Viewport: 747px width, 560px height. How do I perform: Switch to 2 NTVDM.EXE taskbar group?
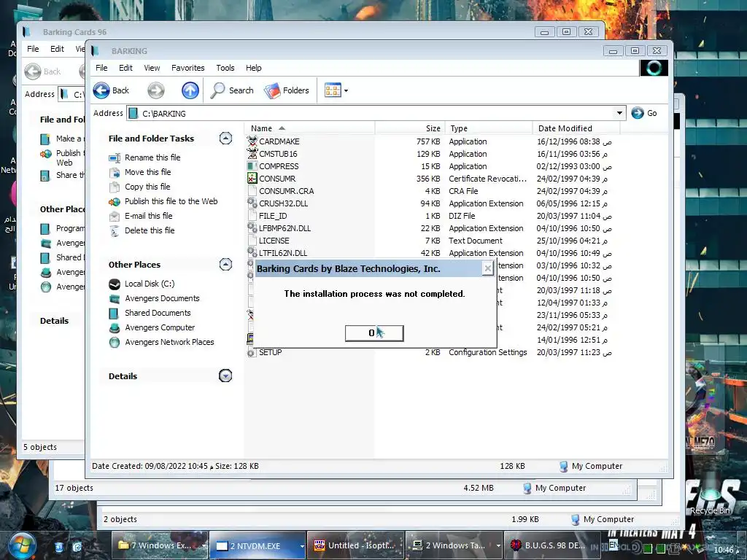[258, 545]
